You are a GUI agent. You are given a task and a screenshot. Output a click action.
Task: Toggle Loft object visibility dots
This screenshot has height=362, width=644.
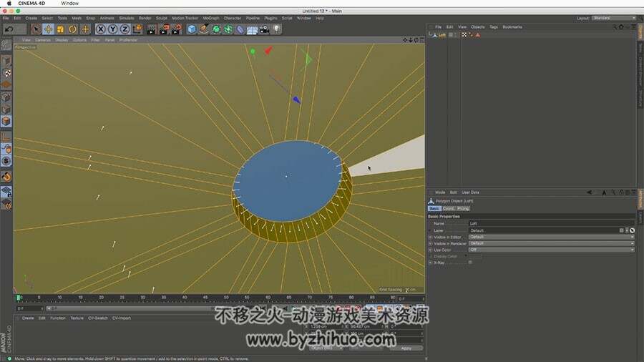[455, 35]
